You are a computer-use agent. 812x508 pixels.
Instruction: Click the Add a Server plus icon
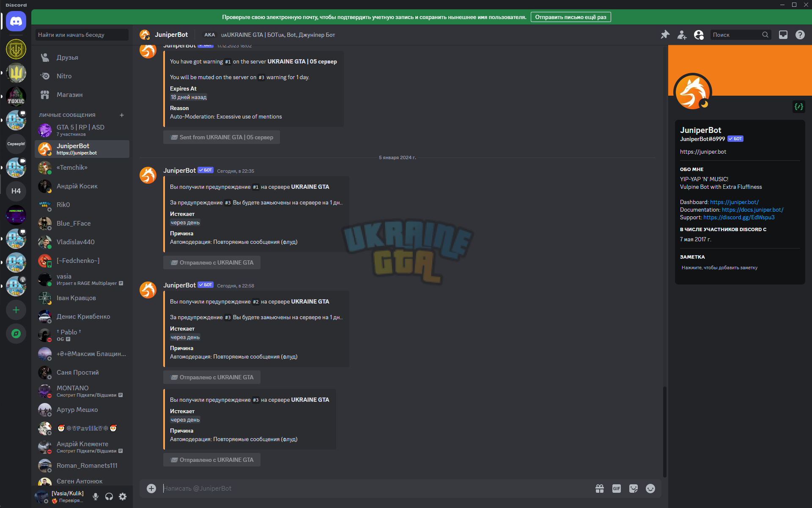point(16,310)
